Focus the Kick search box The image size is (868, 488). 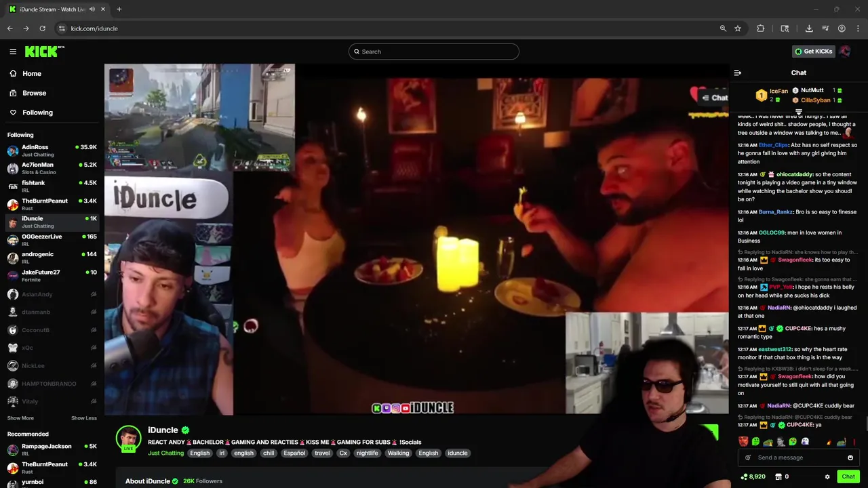[434, 52]
